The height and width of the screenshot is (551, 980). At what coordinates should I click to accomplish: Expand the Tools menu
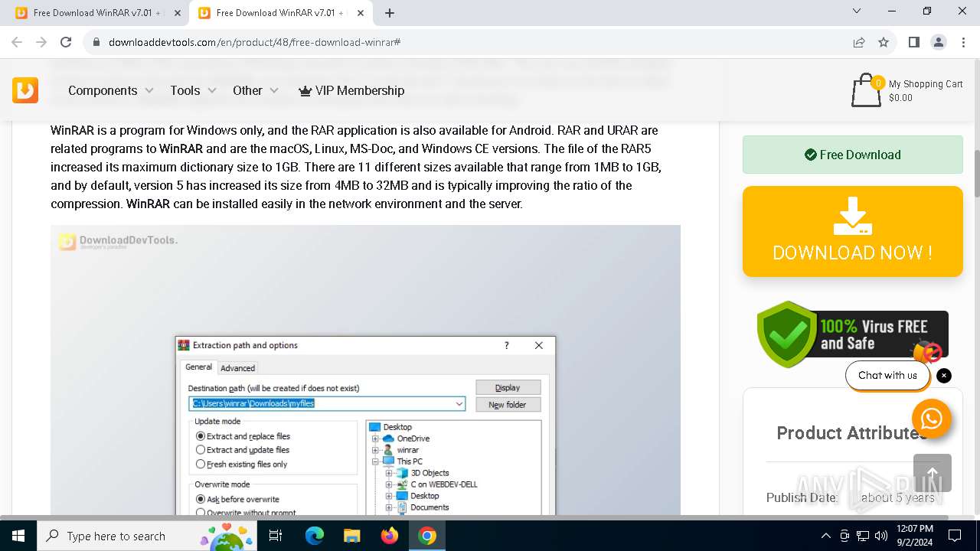(x=193, y=90)
